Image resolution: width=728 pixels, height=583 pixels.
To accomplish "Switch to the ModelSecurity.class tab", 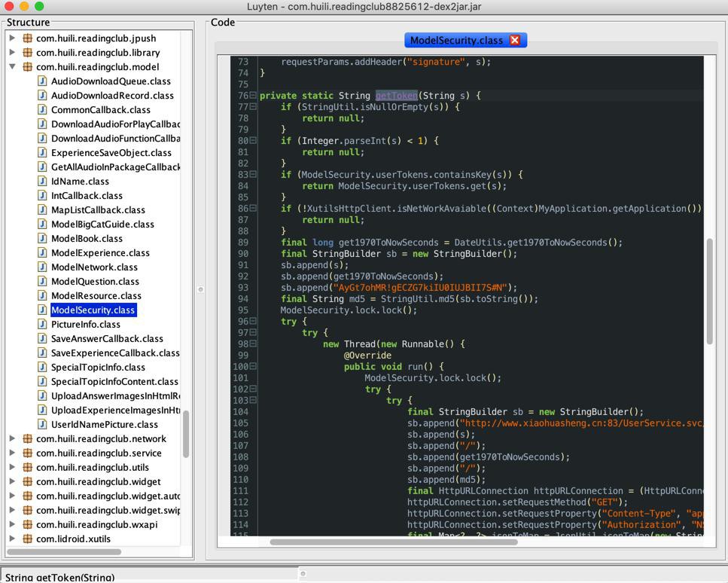I will [456, 41].
